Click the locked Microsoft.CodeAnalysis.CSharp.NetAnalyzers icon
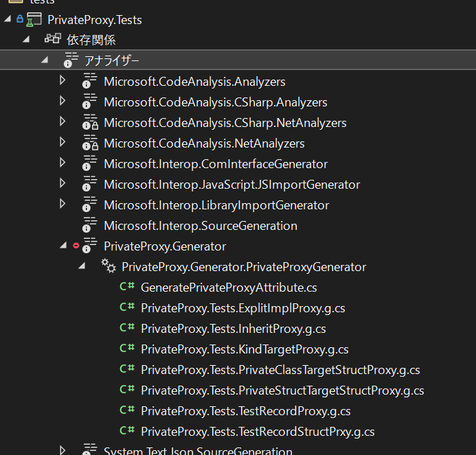This screenshot has width=476, height=455. point(90,122)
